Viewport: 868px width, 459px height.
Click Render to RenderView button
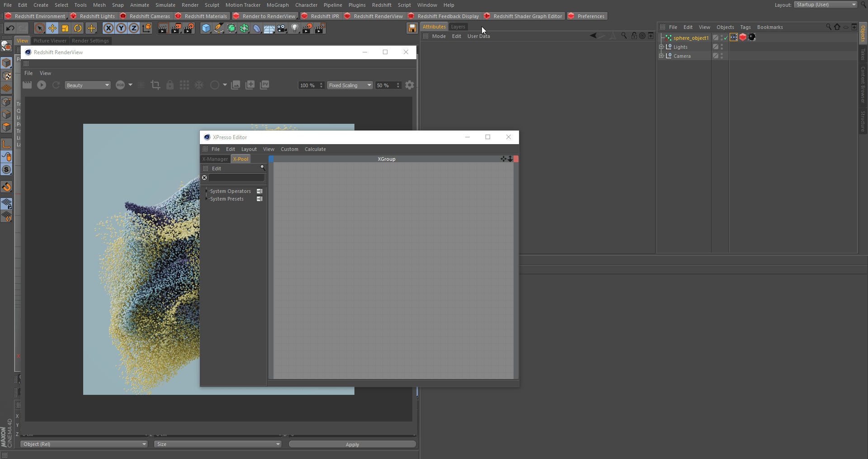pyautogui.click(x=264, y=16)
